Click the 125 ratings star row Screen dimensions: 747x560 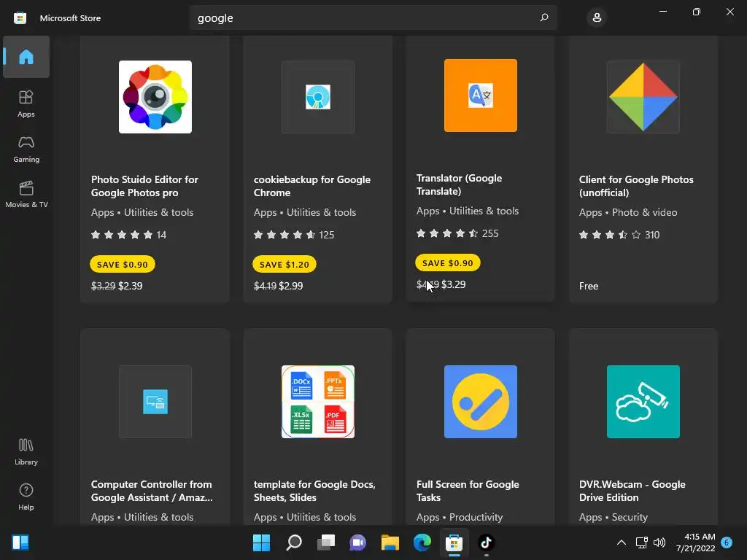(294, 235)
